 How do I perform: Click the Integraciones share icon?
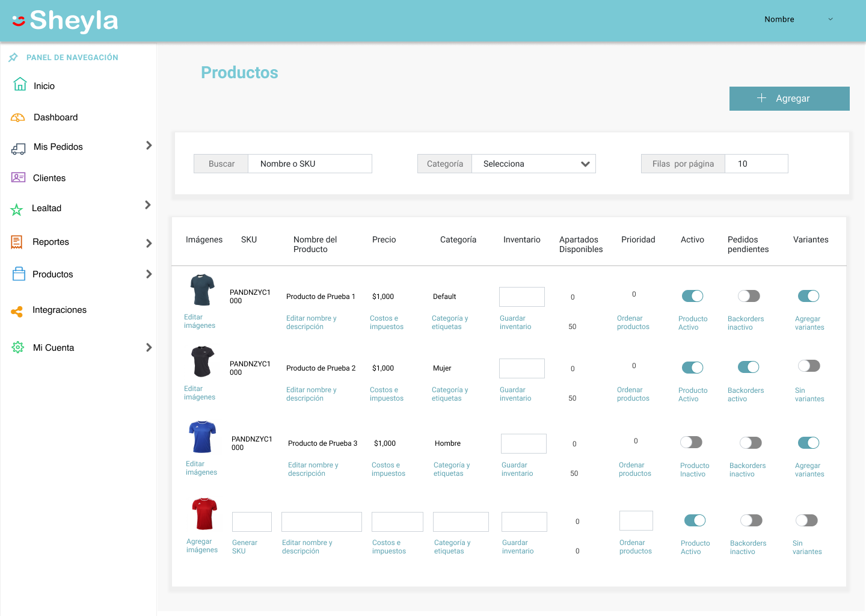click(x=17, y=311)
